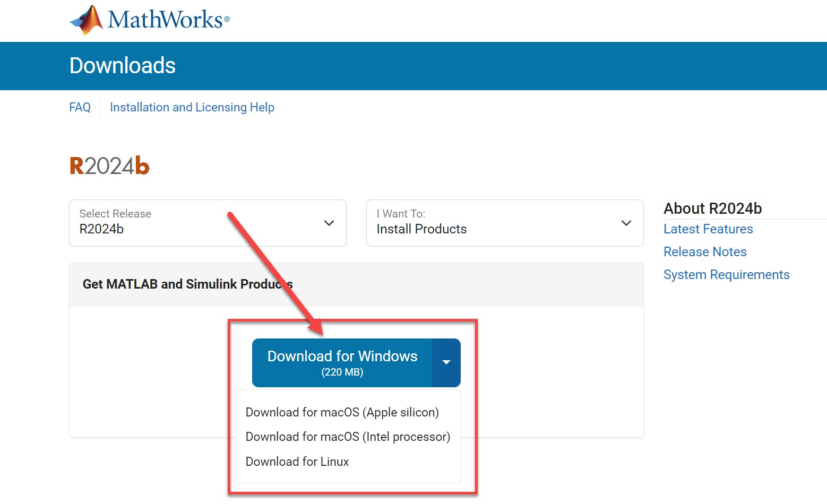Click the R2024b release title
The image size is (827, 504).
click(x=109, y=166)
